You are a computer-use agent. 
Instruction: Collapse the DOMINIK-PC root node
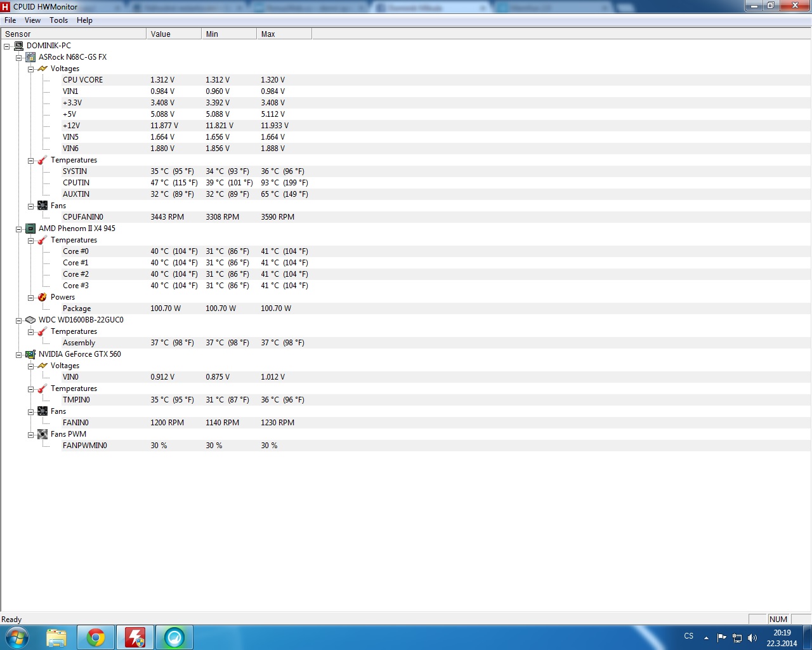6,46
